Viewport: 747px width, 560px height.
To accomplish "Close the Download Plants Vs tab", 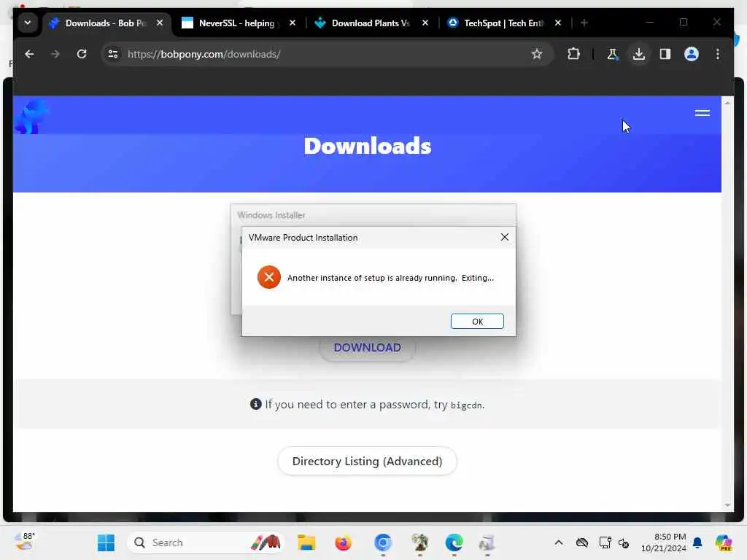I will coord(425,23).
